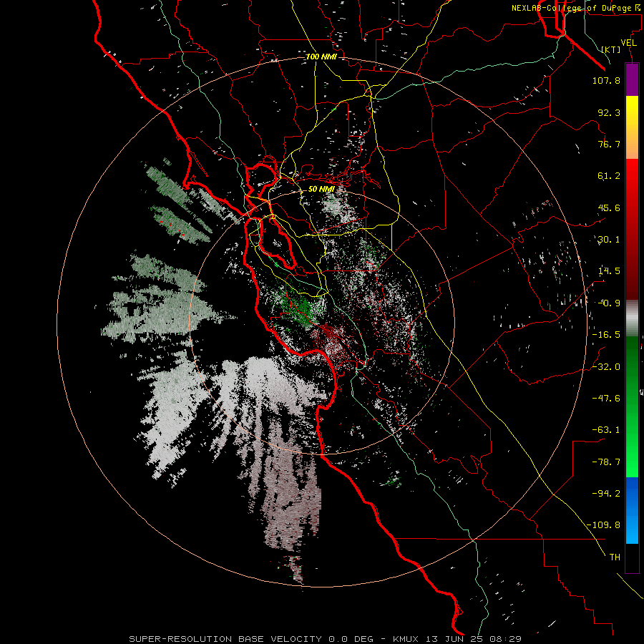The width and height of the screenshot is (644, 644).
Task: Click the 30.1 velocity scale value
Action: (x=609, y=240)
